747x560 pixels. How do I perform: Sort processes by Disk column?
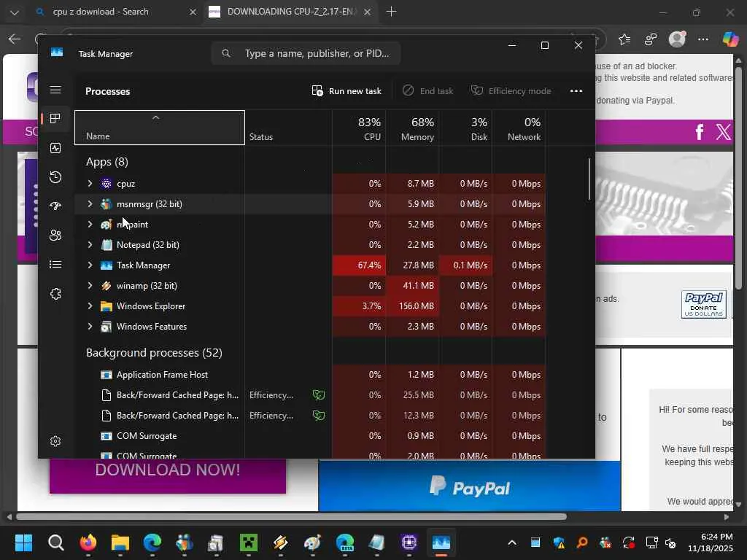[x=466, y=128]
